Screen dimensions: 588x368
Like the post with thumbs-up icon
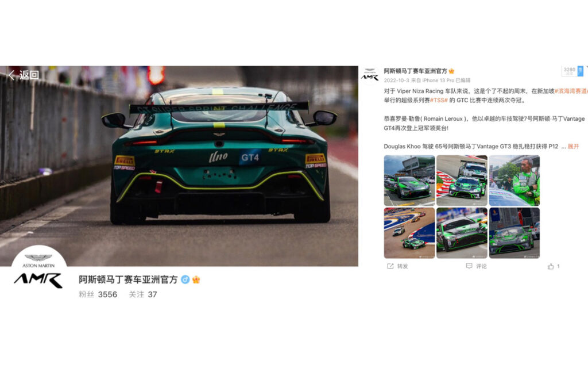coord(551,266)
